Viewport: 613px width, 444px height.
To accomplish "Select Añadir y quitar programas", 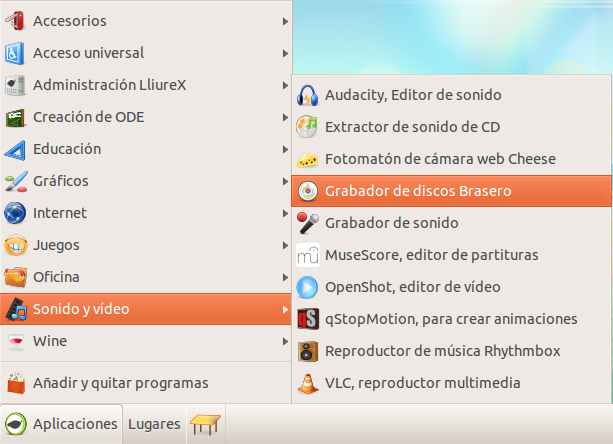I will (x=120, y=383).
